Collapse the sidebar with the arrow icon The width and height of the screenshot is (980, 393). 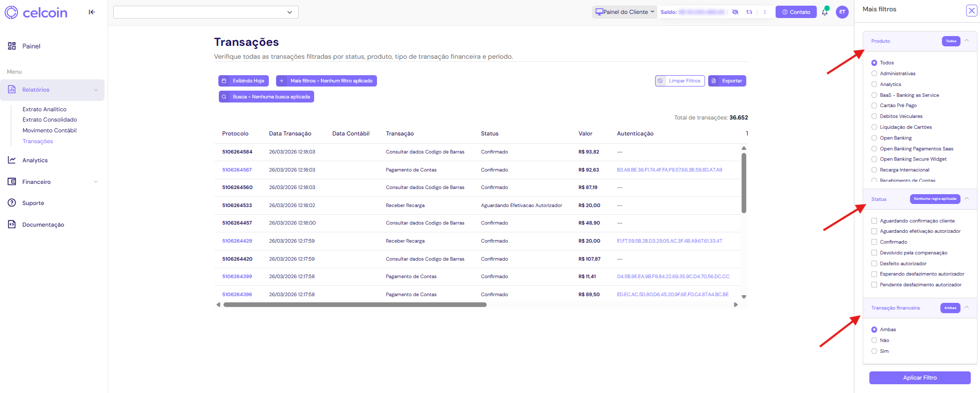(x=92, y=12)
